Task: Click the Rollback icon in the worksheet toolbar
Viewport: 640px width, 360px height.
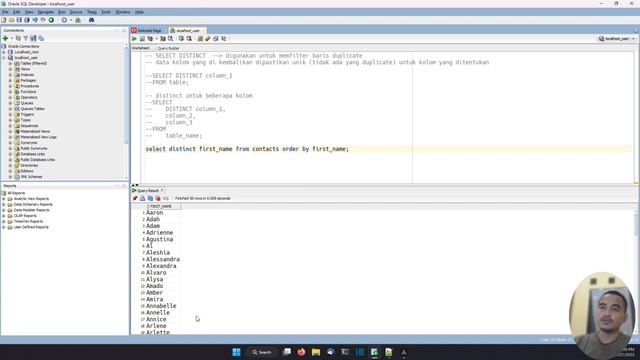Action: pos(189,39)
